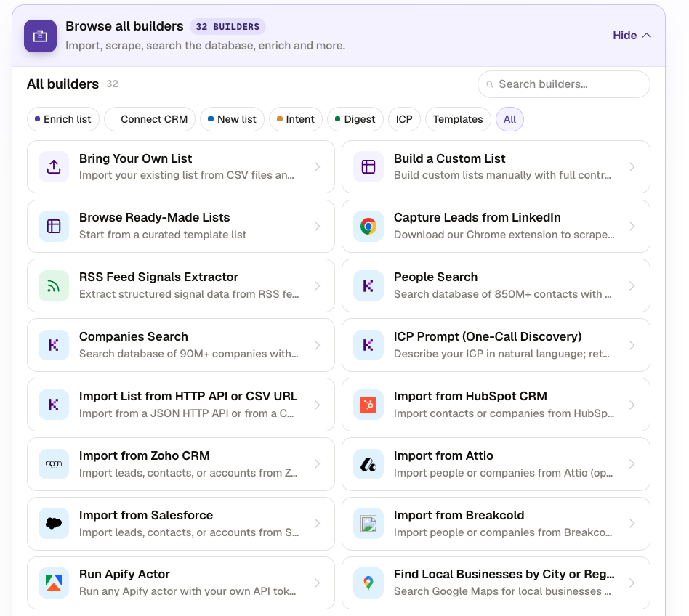Open the Import from Zoho CRM chevron
Screen dimensions: 689x616
(318, 464)
